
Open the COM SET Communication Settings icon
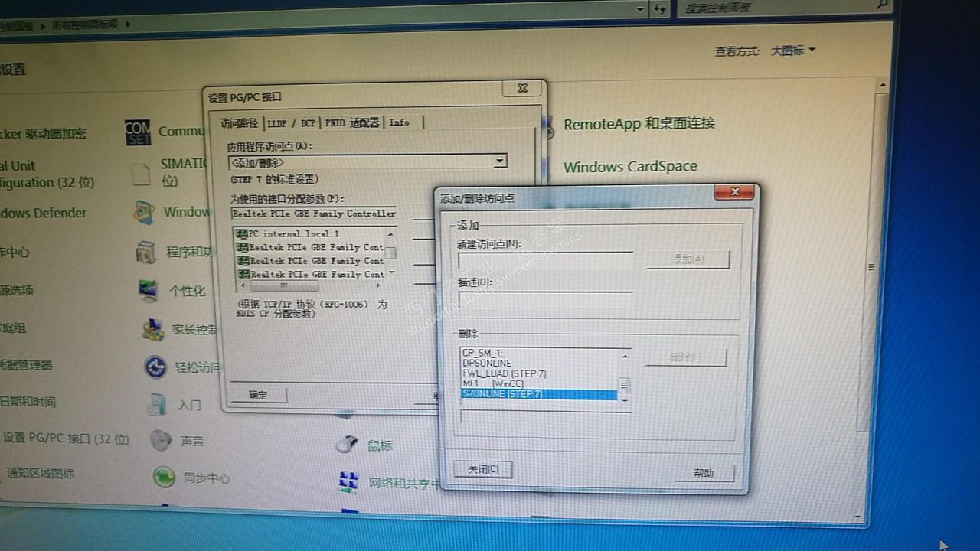tap(138, 132)
